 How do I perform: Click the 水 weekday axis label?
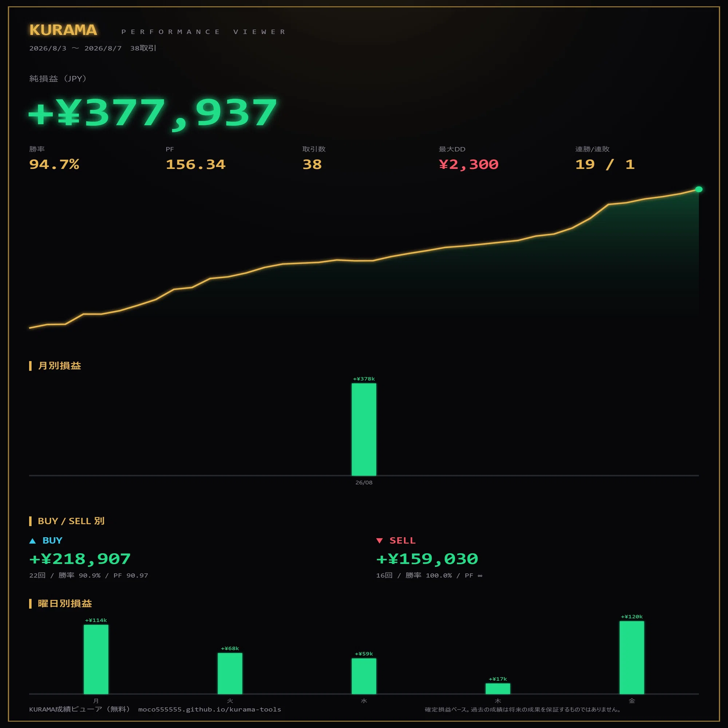364,701
